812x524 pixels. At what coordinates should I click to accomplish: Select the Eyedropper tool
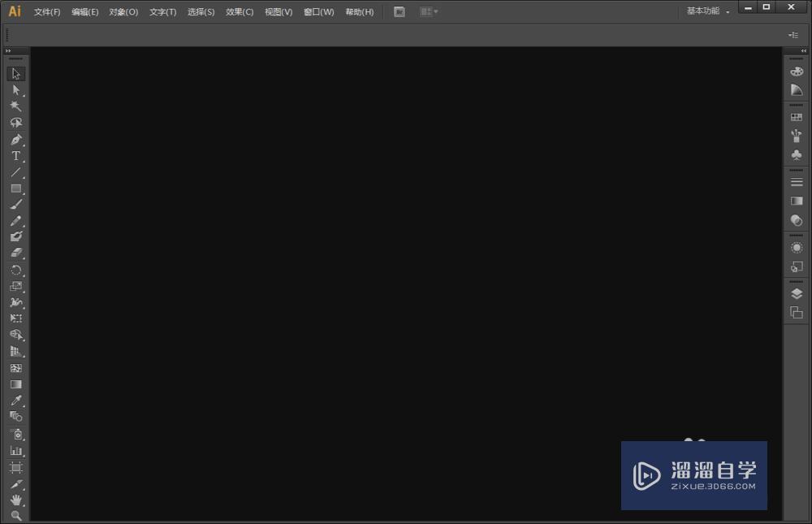(x=16, y=401)
